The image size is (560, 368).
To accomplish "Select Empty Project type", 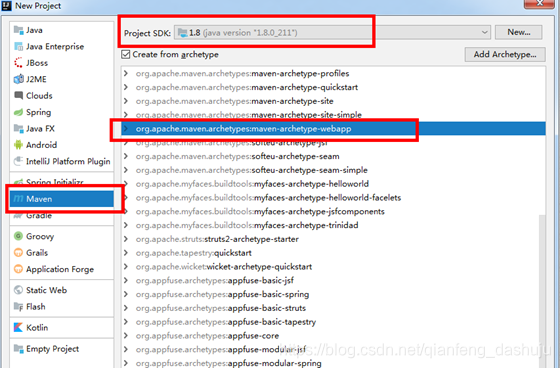I will (62, 348).
